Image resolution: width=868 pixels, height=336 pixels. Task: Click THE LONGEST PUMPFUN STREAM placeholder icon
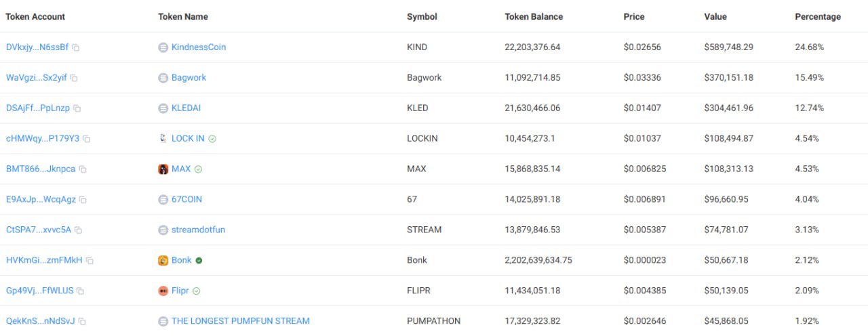[x=163, y=322]
